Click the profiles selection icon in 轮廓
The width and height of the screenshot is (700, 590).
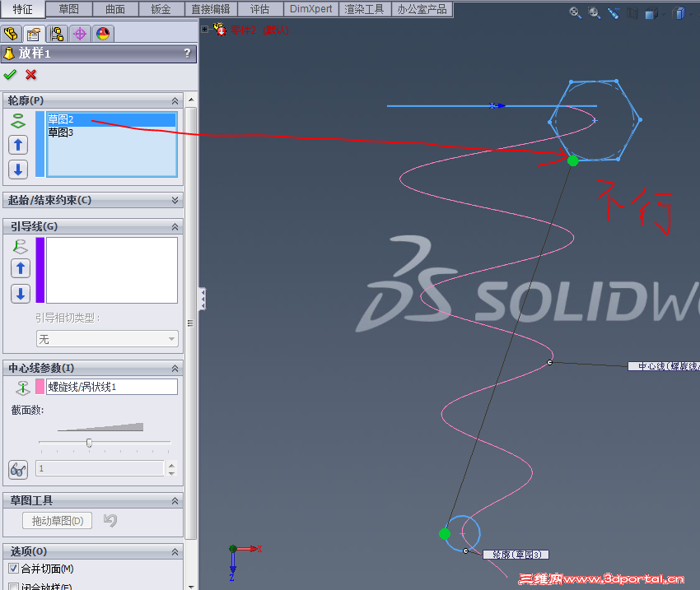tap(18, 121)
